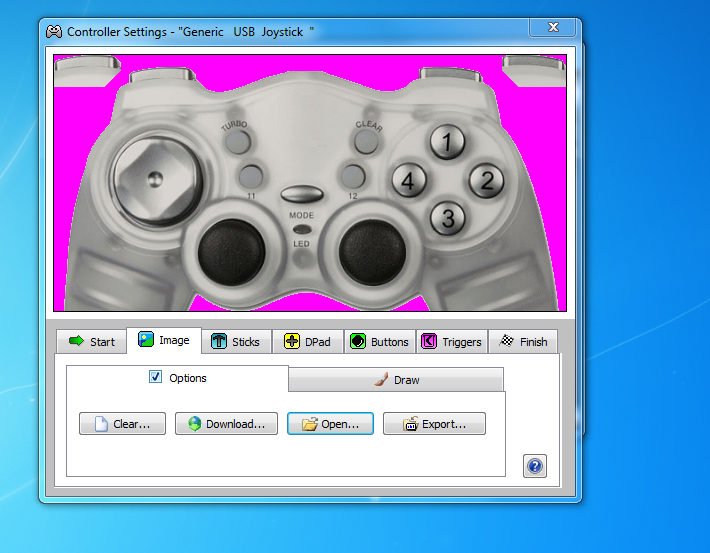Select the Image tab
Screen dimensions: 710x553
click(164, 340)
